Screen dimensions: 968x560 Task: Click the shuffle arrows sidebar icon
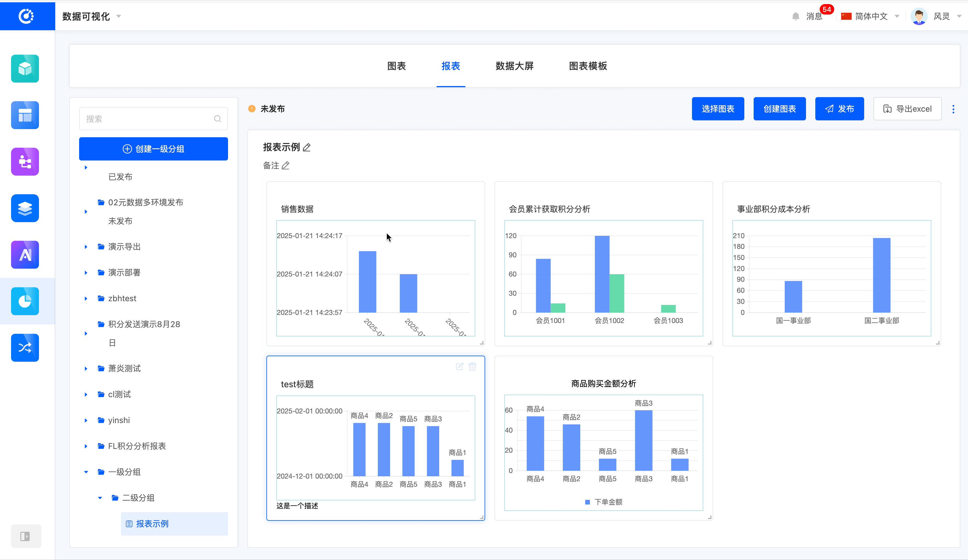(x=25, y=347)
